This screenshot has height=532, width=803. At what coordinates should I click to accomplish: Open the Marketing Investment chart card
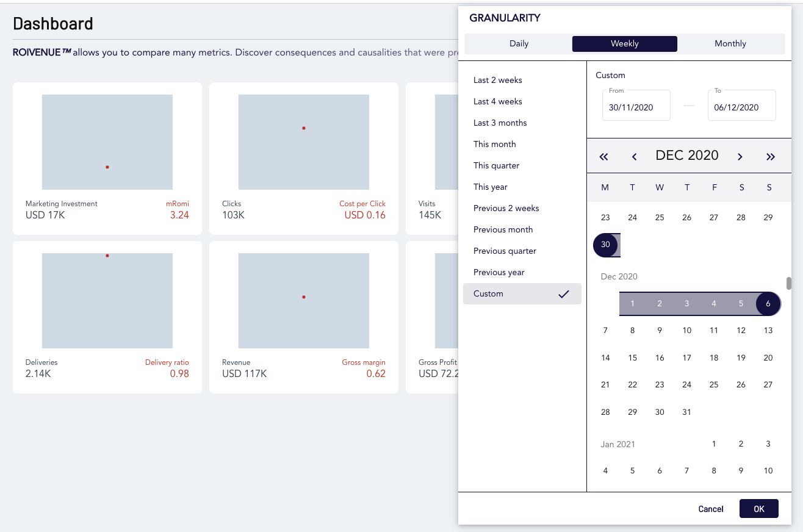107,159
